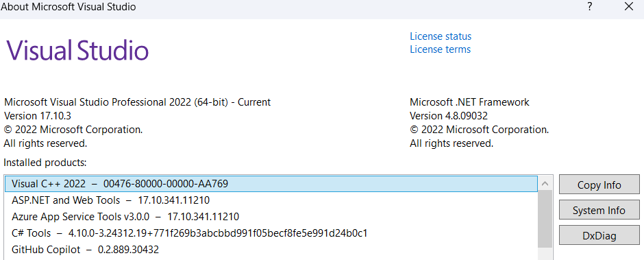Click the Visual Studio logo
The width and height of the screenshot is (644, 260).
77,51
